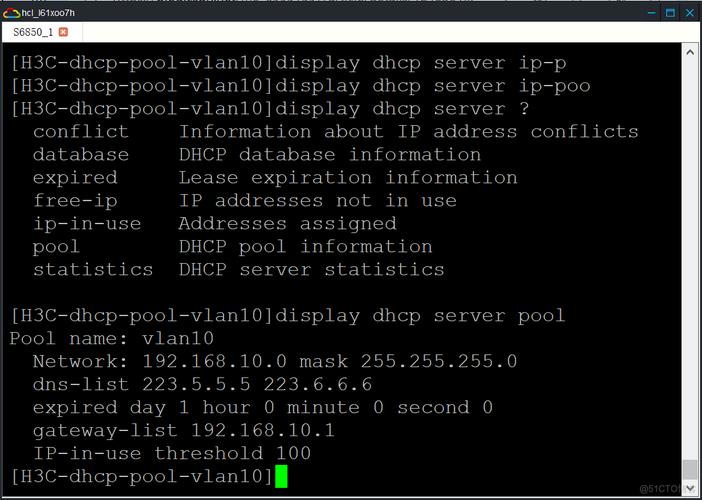Close the hcl_l61xoo7h window

690,11
